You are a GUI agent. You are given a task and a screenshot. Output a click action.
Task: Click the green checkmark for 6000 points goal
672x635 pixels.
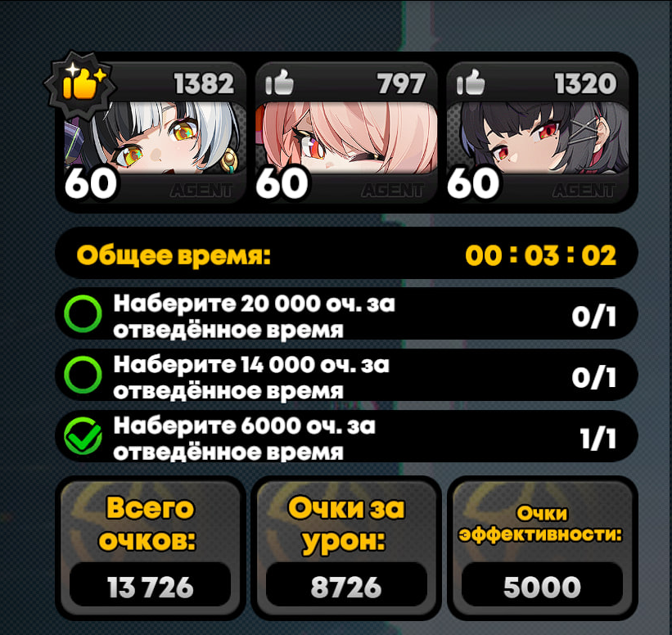(83, 436)
